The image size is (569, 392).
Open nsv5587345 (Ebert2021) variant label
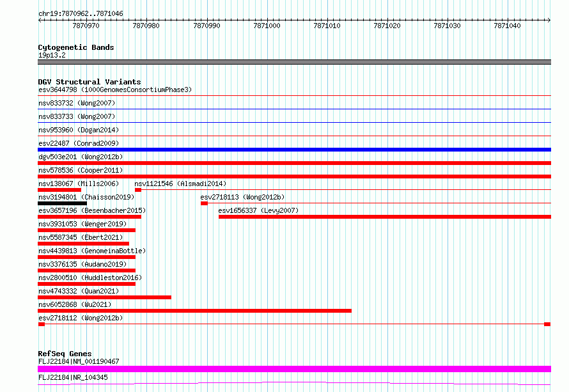81,237
